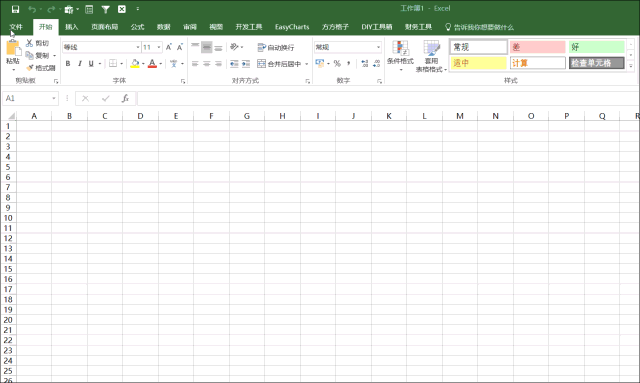Open the font name dropdown
The width and height of the screenshot is (640, 383).
(138, 47)
